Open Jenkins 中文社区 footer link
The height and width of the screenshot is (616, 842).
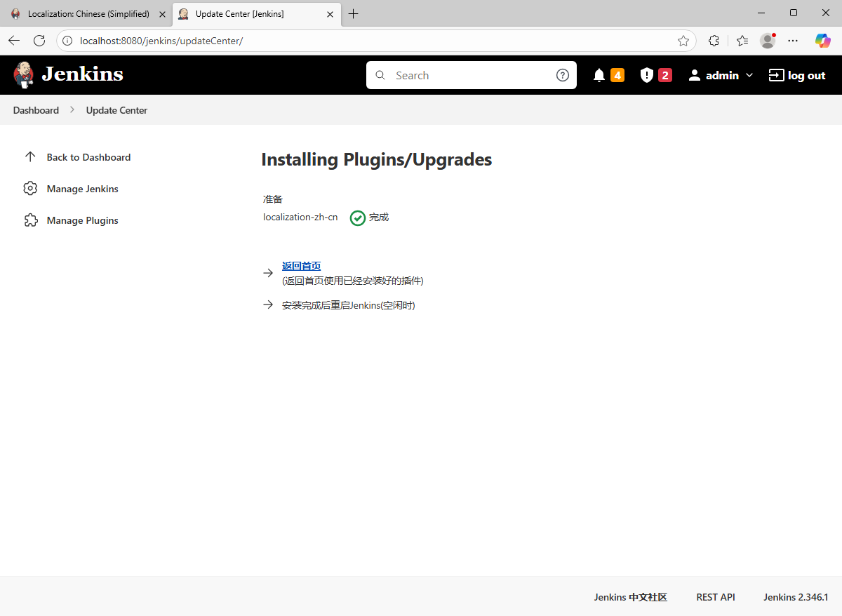click(x=630, y=597)
